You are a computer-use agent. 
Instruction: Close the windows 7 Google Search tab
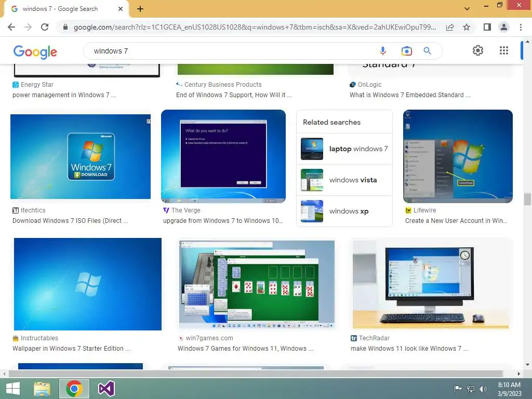[121, 9]
